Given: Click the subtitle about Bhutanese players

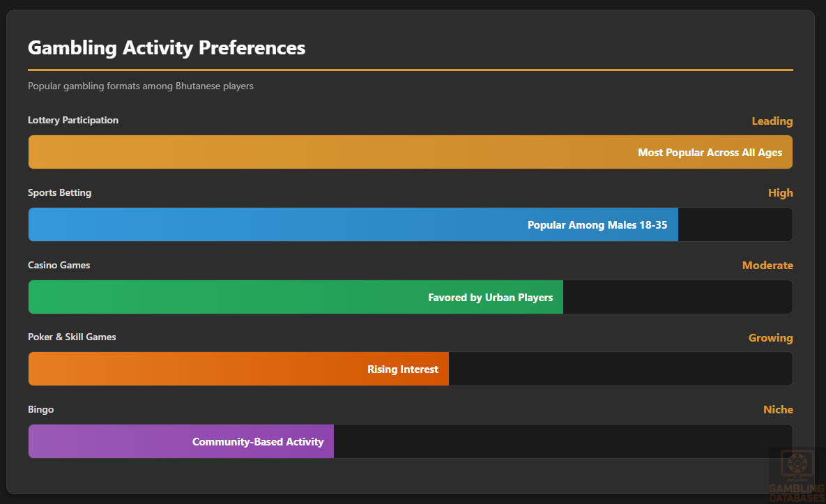Looking at the screenshot, I should click(141, 86).
